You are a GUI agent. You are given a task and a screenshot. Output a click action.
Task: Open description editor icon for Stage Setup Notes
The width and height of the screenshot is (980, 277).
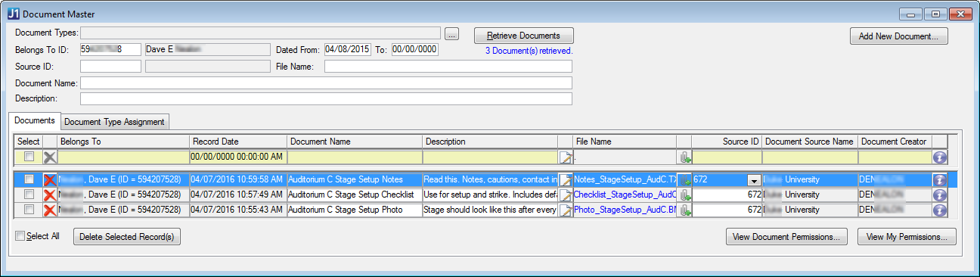565,180
